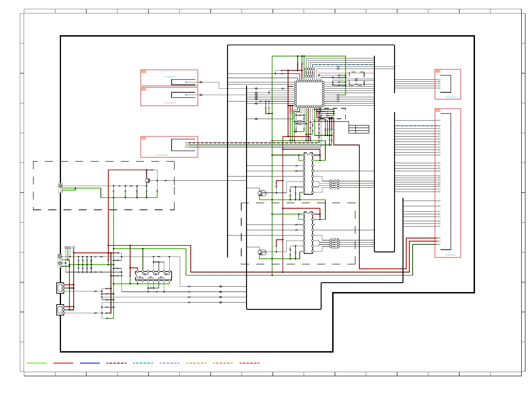Open the blue link at the bottom of the tall pink box

pos(451,255)
